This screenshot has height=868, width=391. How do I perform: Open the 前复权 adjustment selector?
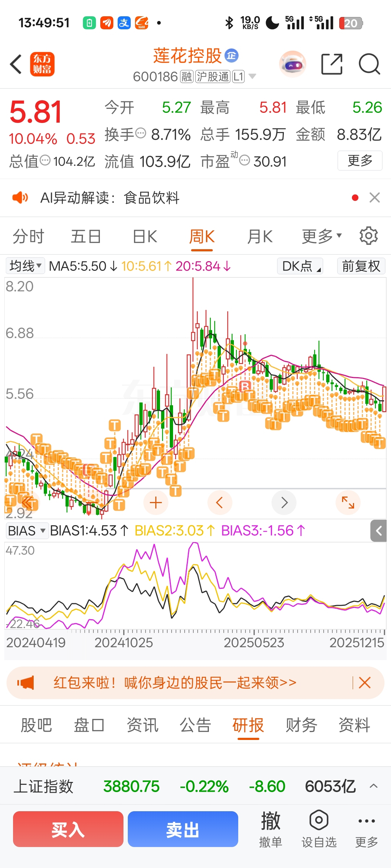[361, 266]
